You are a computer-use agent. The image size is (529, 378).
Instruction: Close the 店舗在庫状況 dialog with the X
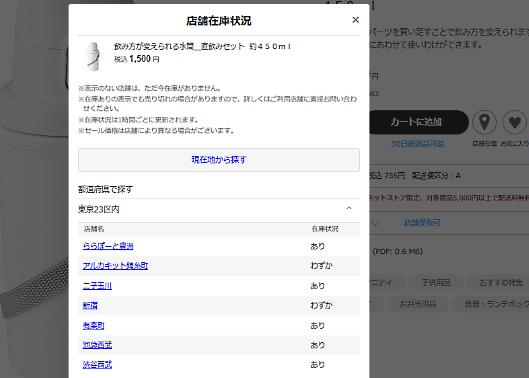355,20
